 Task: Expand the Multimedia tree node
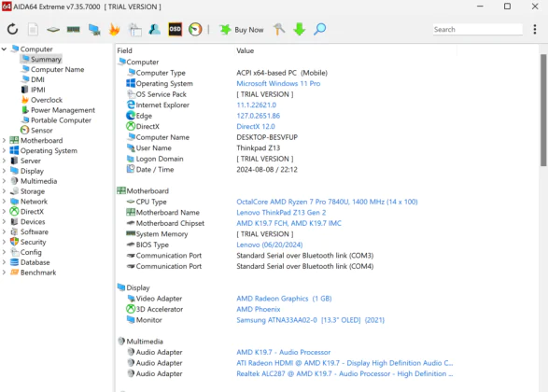click(4, 181)
